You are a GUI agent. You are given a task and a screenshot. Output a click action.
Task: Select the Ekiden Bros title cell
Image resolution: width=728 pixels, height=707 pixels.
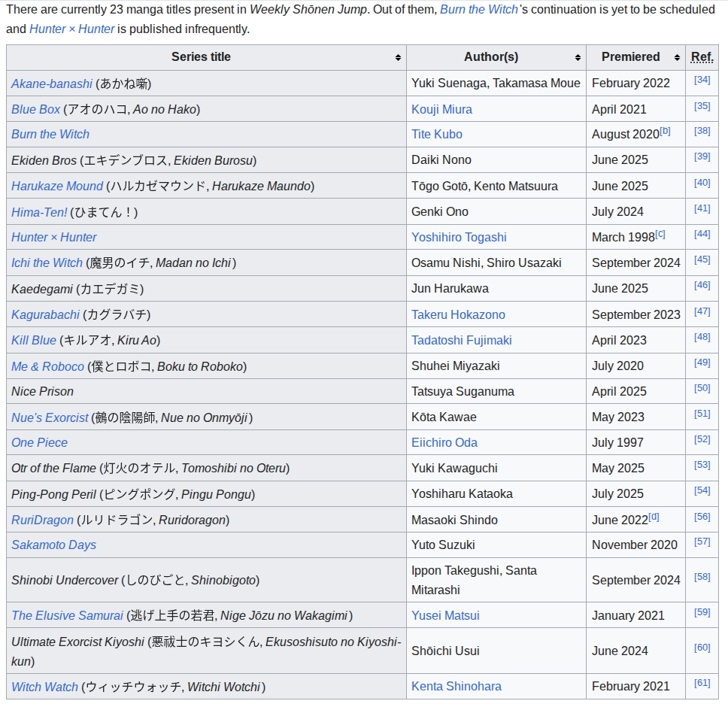click(206, 160)
